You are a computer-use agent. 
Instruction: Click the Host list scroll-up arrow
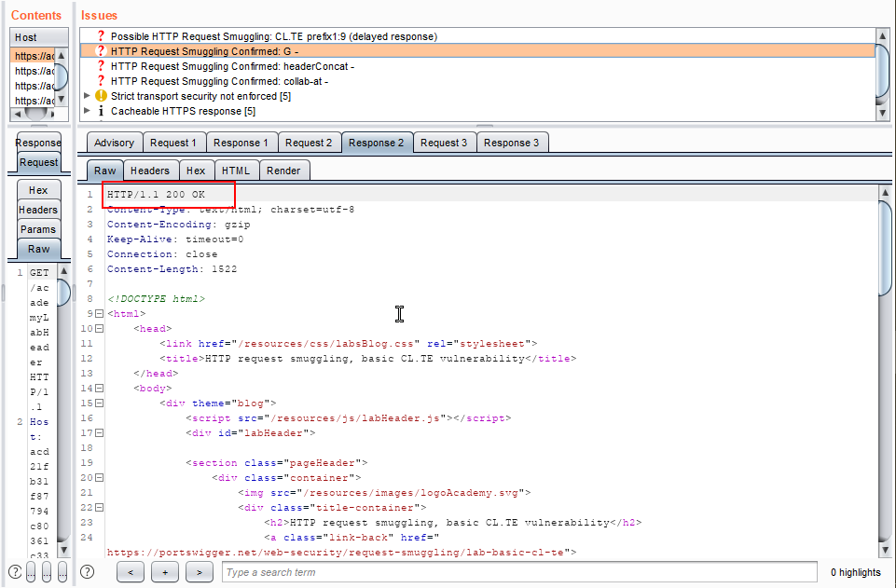(62, 55)
